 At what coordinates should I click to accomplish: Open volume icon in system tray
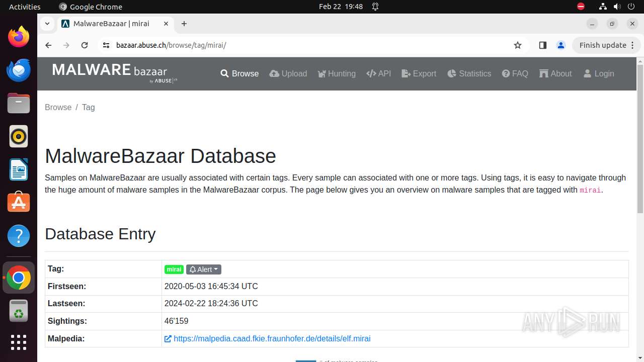click(x=617, y=7)
